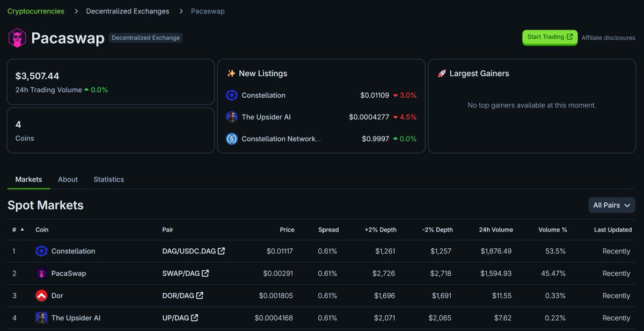Click the Constellation Network USDC icon in New Listings
644x331 pixels.
click(x=232, y=139)
